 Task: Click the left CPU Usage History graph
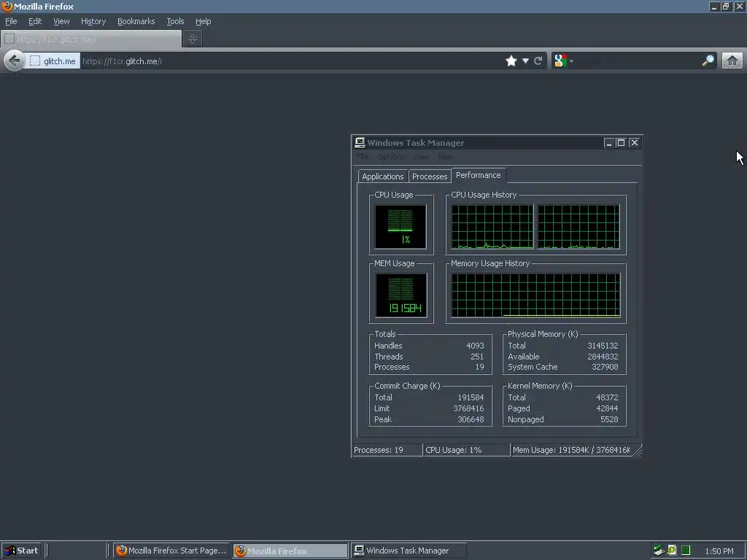click(492, 227)
